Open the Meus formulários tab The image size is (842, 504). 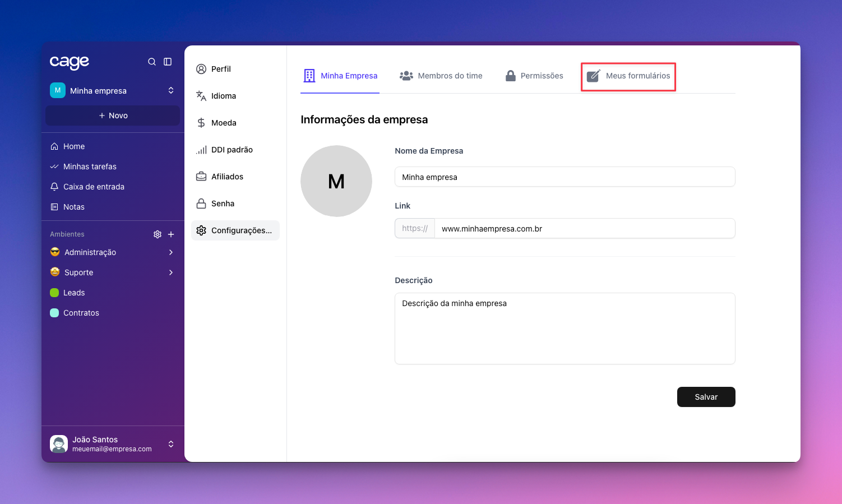click(x=628, y=76)
